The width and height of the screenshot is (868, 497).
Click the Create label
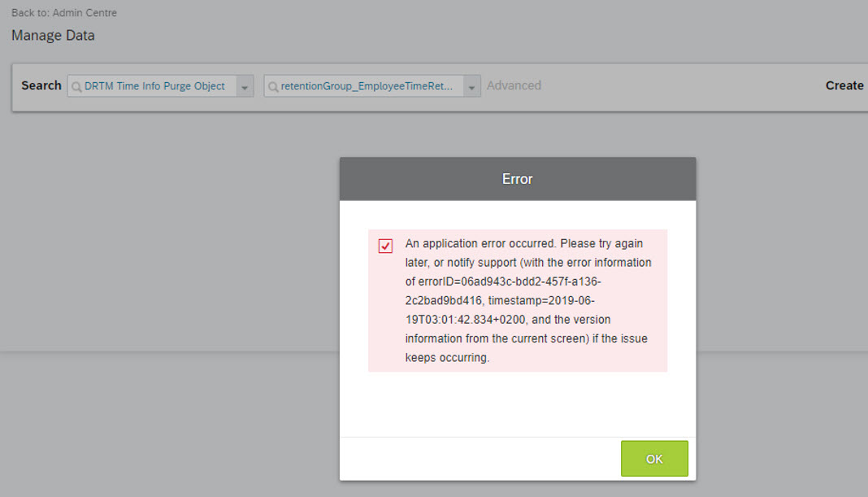(x=844, y=85)
